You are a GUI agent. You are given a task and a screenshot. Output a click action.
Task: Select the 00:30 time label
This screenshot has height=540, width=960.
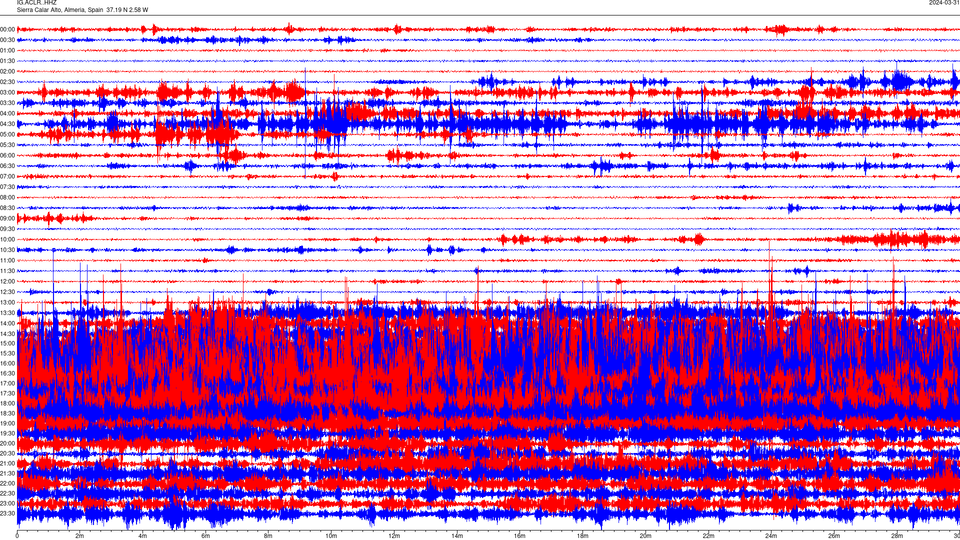[x=8, y=40]
